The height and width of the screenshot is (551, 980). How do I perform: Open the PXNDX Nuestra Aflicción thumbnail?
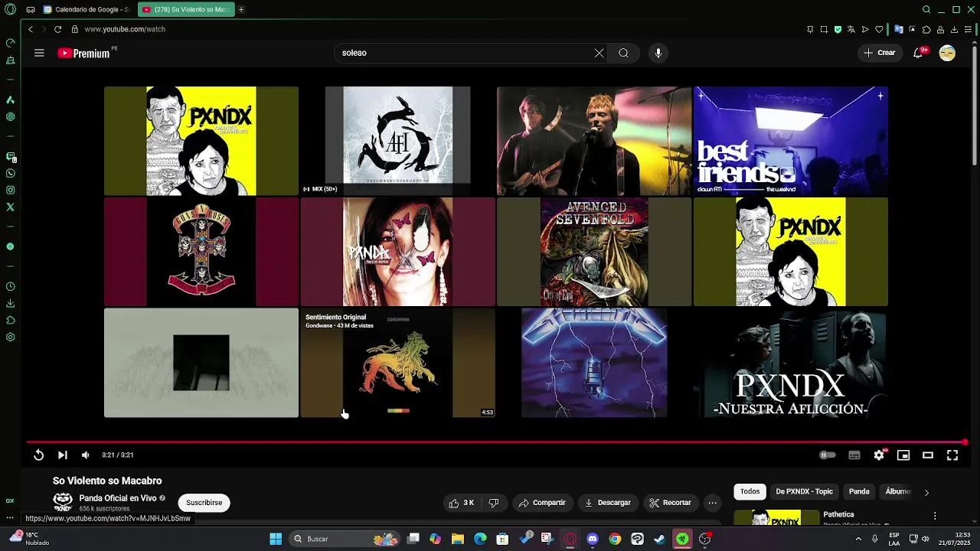tap(791, 363)
